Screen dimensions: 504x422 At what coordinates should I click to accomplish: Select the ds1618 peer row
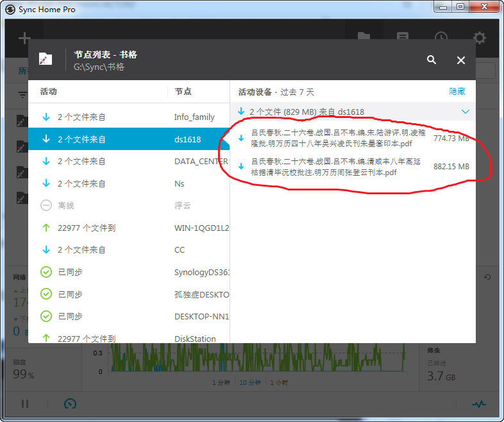128,139
